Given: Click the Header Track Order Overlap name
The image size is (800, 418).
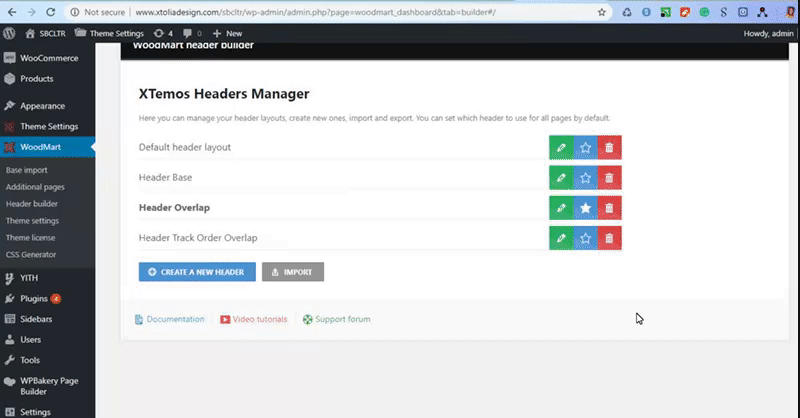Looking at the screenshot, I should coord(198,238).
